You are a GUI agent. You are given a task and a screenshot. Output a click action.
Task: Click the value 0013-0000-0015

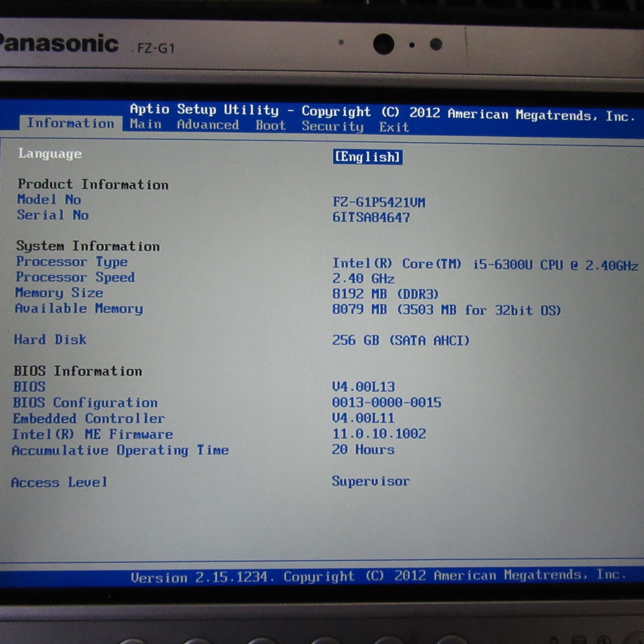point(386,402)
